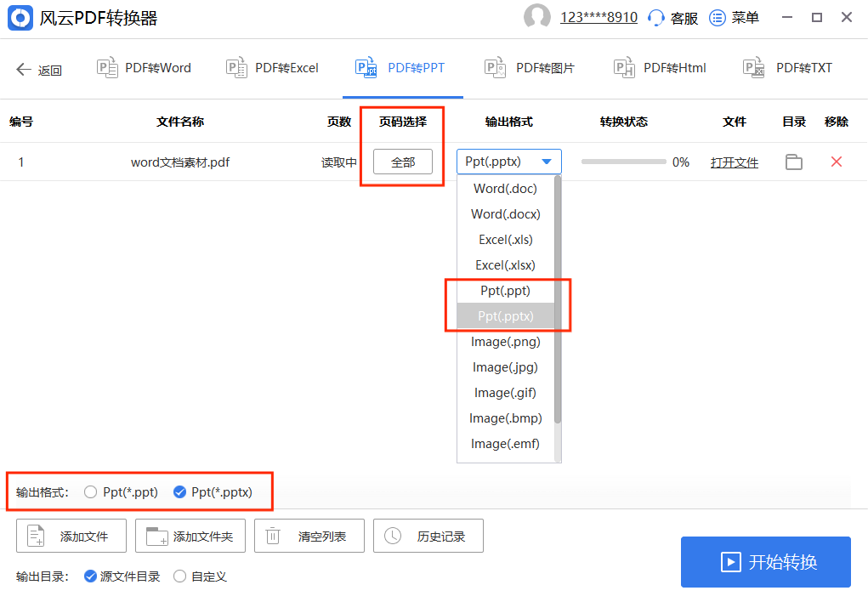868x602 pixels.
Task: Select file name word文档素材.pdf
Action: pyautogui.click(x=180, y=162)
